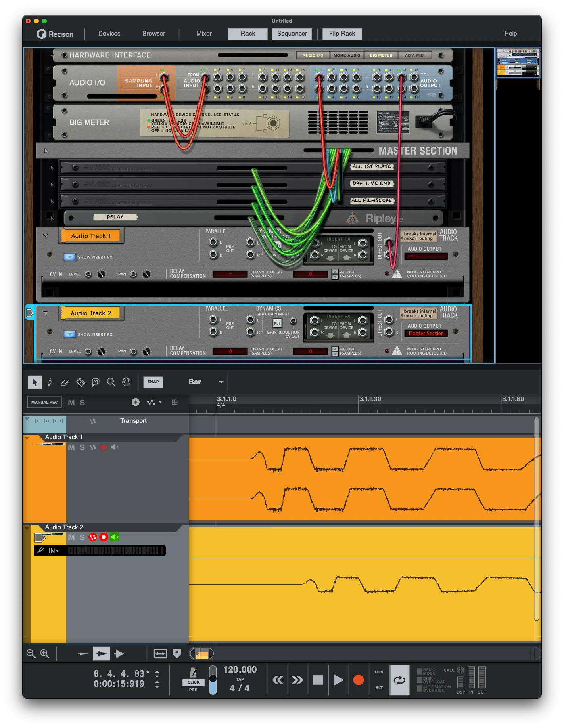This screenshot has width=564, height=728.
Task: Open the Mixer view
Action: click(x=204, y=34)
